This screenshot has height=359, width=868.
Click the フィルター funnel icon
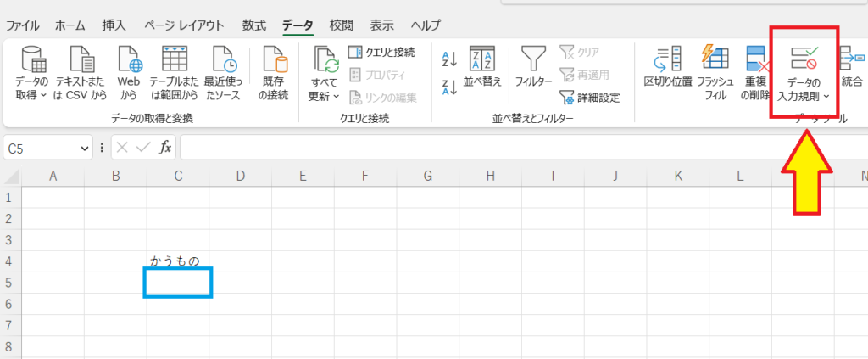(533, 59)
